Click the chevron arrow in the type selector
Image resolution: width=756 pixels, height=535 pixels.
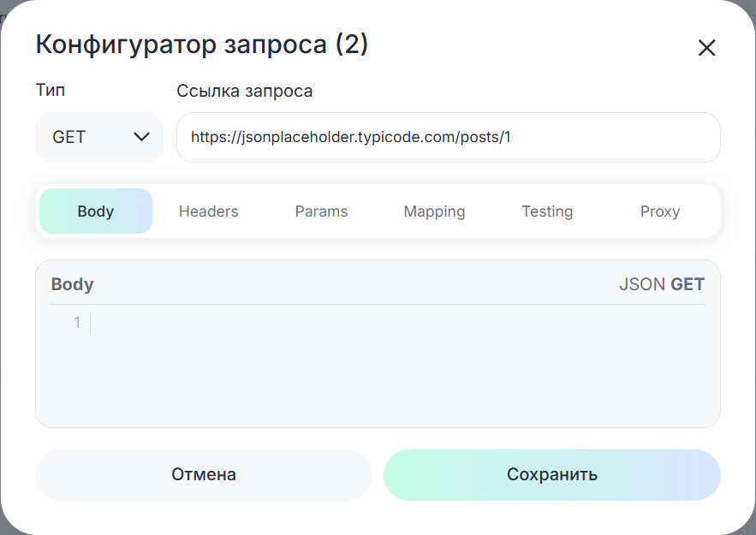(x=142, y=137)
